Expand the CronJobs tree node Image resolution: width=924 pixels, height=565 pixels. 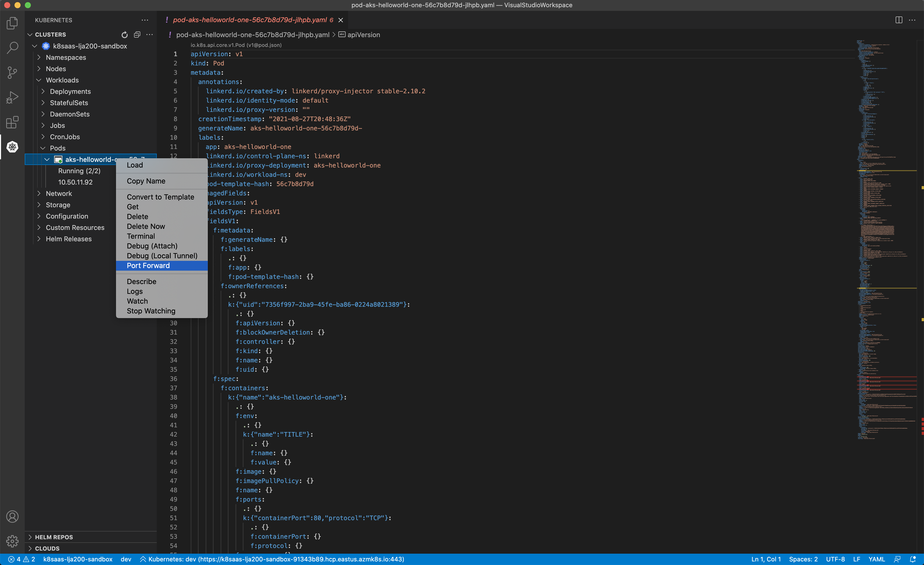coord(43,137)
